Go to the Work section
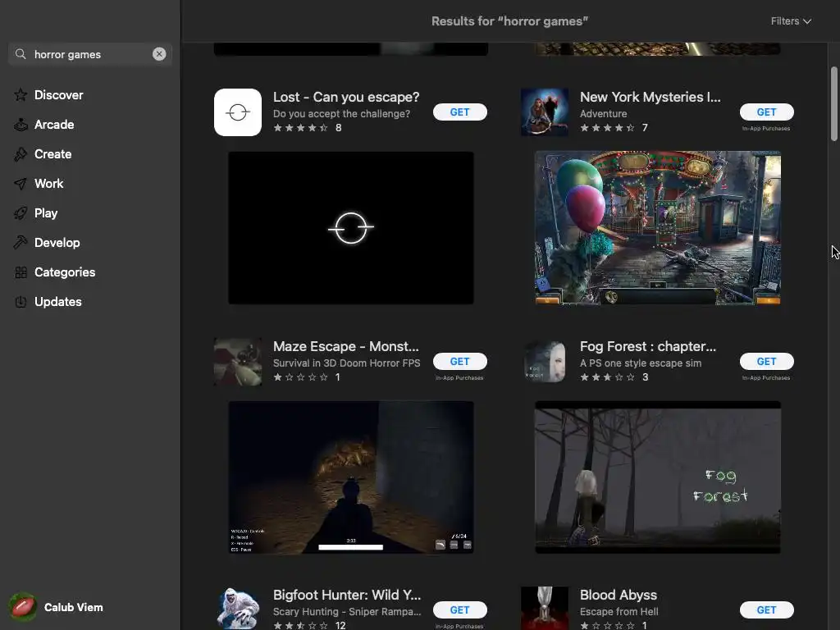 click(48, 184)
